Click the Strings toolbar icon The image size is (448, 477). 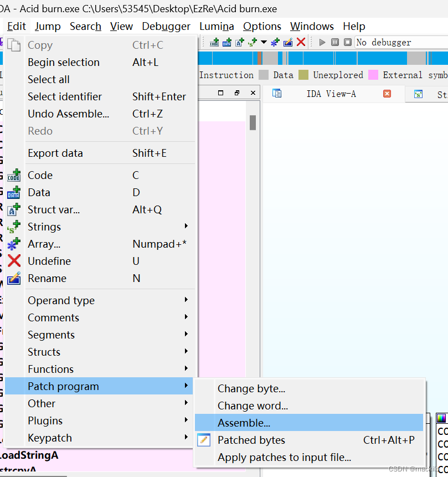point(252,43)
